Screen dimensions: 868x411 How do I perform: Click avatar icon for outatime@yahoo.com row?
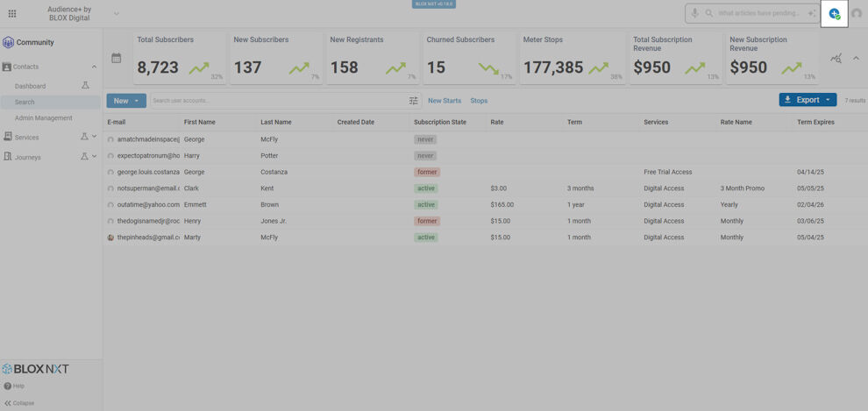(x=110, y=205)
